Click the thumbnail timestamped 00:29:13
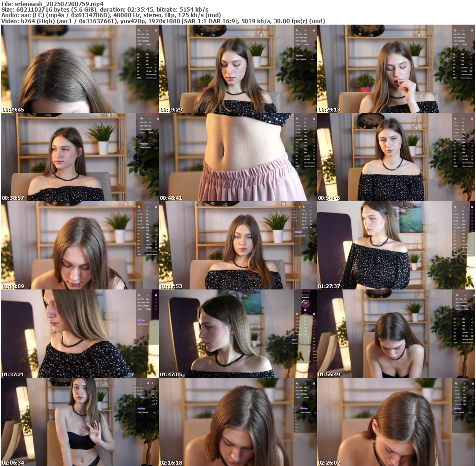476x466 pixels. (x=396, y=69)
